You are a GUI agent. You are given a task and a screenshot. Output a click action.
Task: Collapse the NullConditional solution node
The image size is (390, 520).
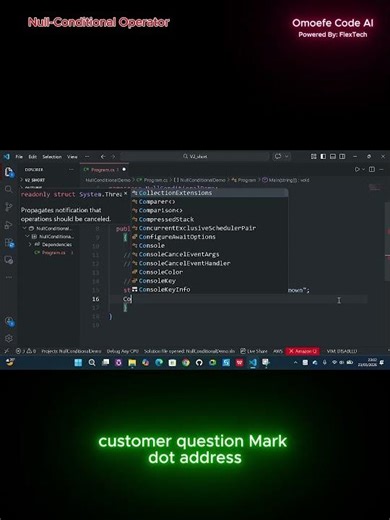[24, 228]
